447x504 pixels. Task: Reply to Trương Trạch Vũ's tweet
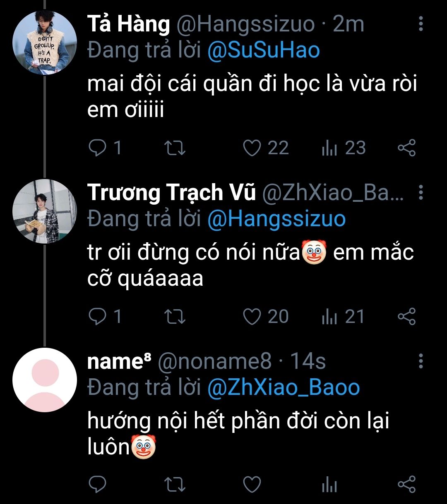(98, 316)
